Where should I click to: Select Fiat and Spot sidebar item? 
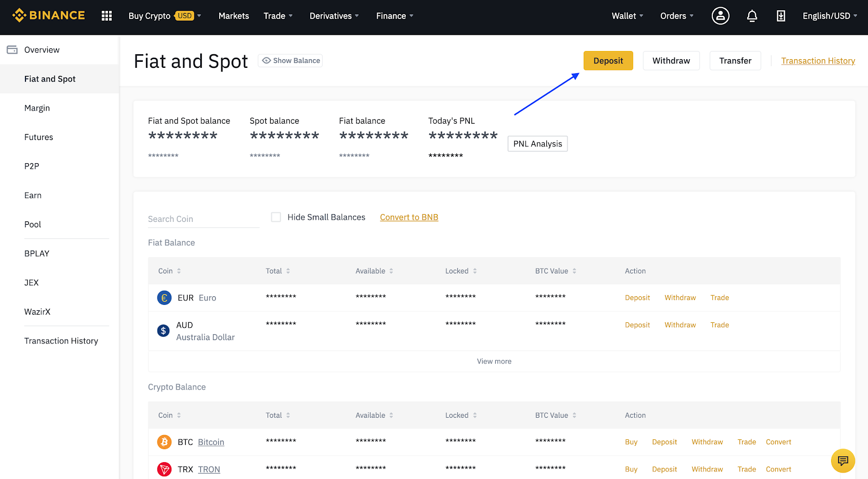point(60,79)
